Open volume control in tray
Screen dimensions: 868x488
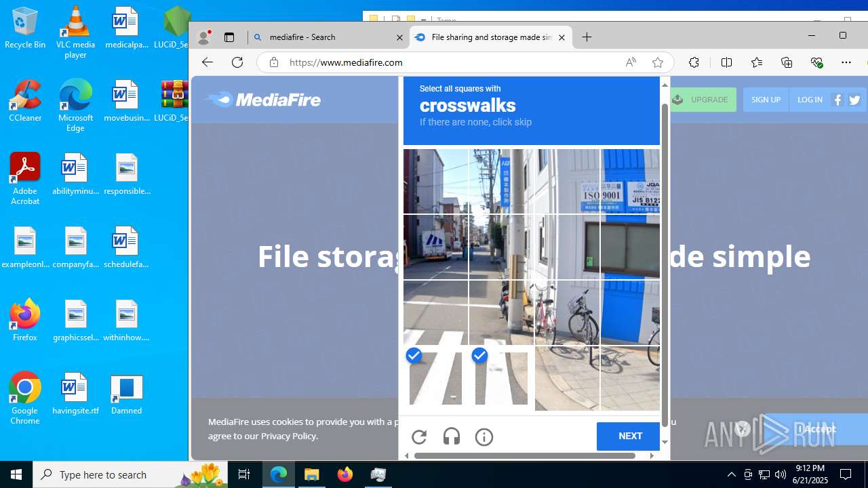(x=780, y=474)
